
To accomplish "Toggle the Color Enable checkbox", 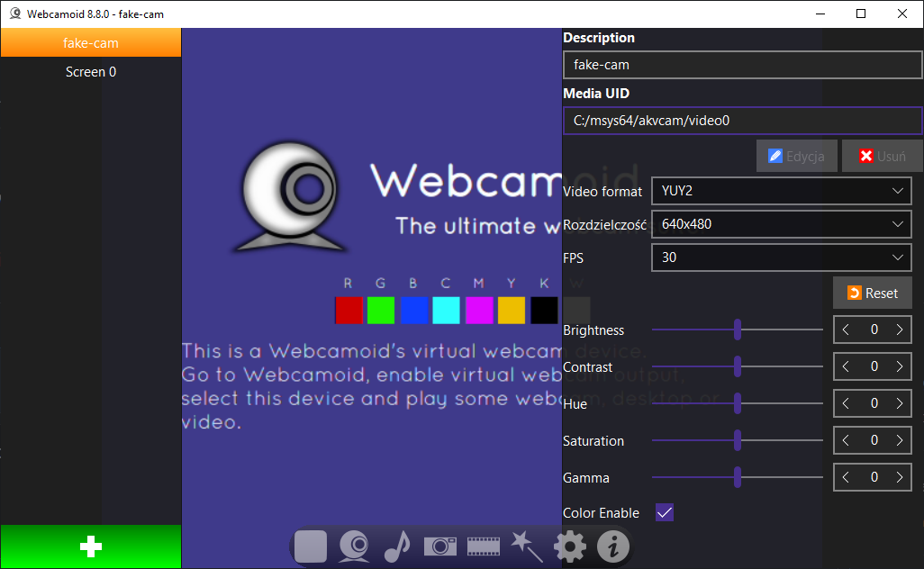I will click(x=664, y=512).
